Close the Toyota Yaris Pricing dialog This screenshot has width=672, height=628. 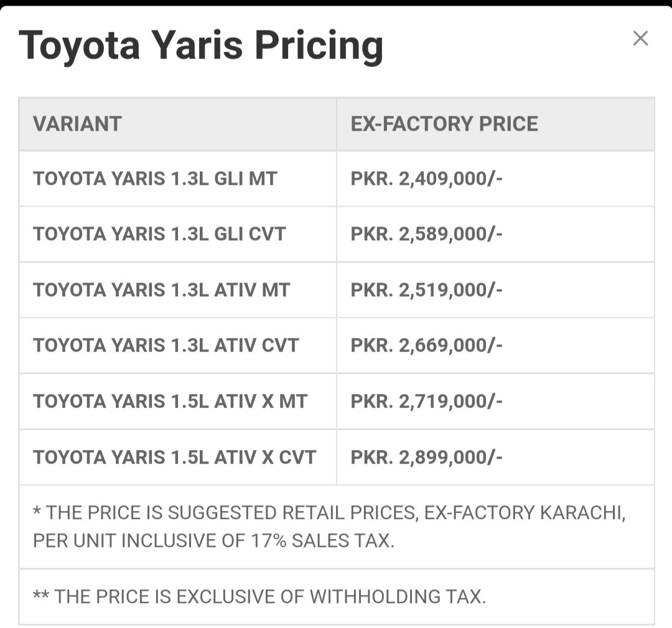(640, 38)
